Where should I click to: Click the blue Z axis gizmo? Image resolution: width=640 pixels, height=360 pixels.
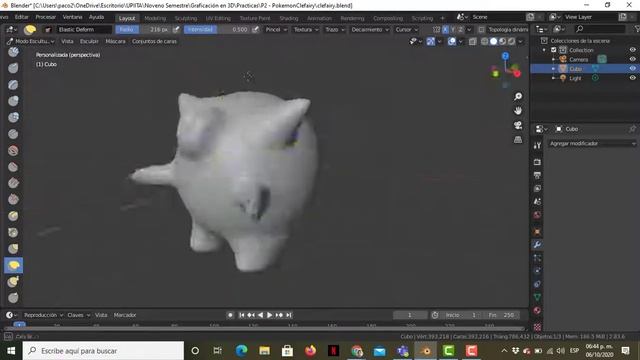point(505,56)
